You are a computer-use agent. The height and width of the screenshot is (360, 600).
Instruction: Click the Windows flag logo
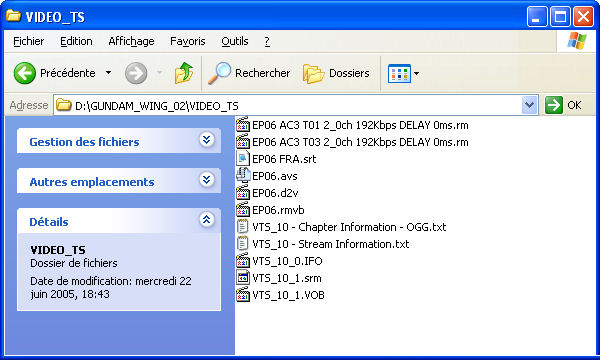pos(576,41)
